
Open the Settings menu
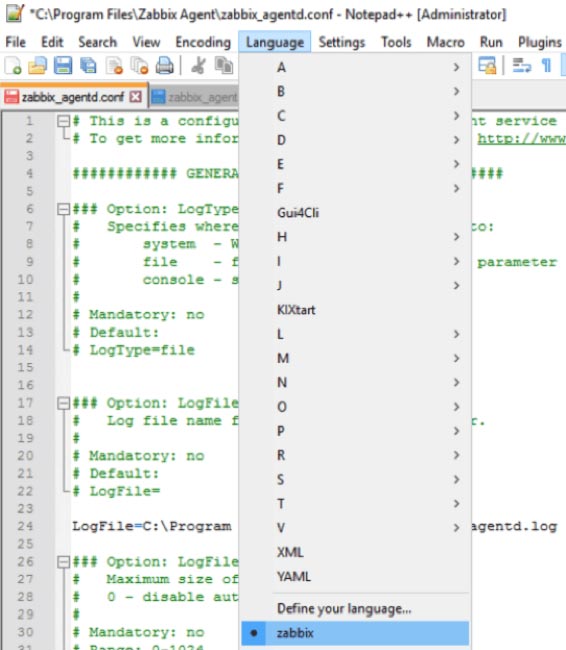(342, 42)
